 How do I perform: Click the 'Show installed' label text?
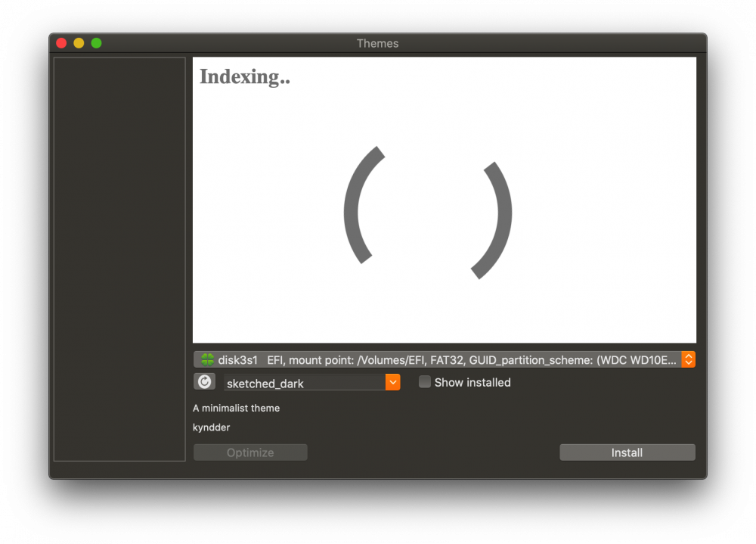tap(472, 382)
